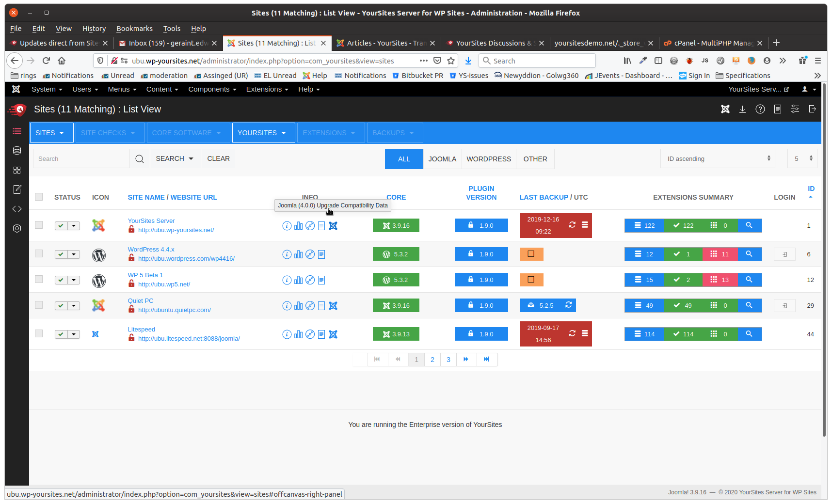Click link-check icon for WP 5 Beta 1 row
The height and width of the screenshot is (504, 832).
coord(310,280)
